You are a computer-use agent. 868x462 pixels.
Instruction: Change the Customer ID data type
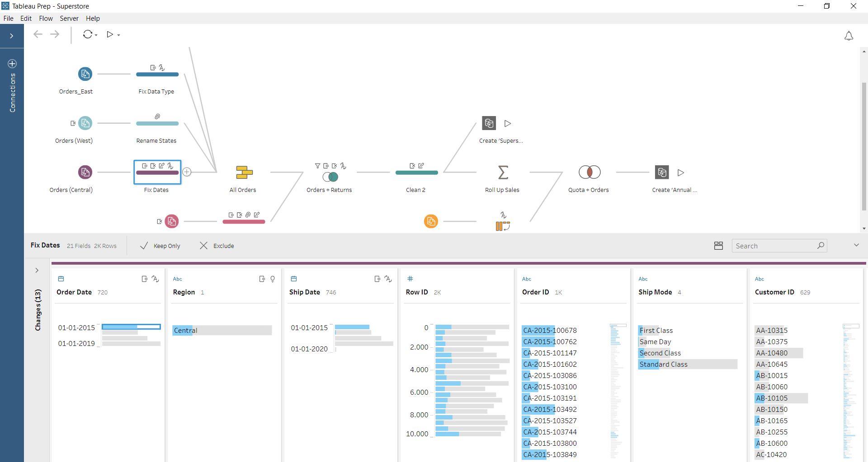[x=759, y=279]
